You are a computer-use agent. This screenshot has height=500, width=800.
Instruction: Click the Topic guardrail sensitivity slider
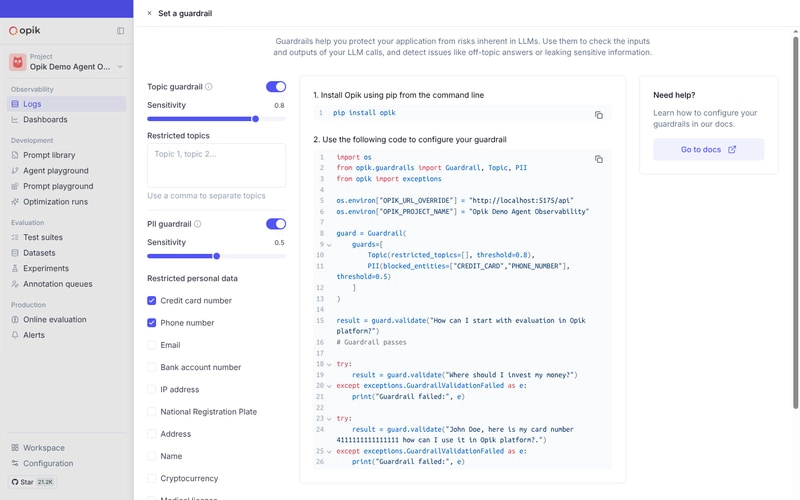[x=216, y=119]
